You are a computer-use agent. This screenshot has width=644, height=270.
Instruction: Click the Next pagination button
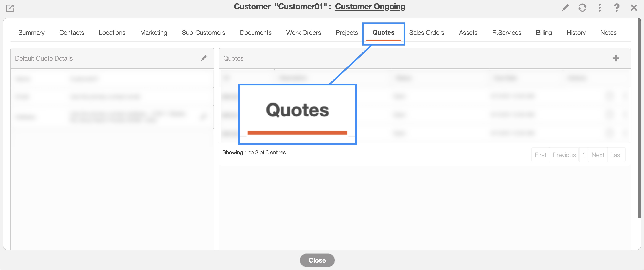[598, 155]
